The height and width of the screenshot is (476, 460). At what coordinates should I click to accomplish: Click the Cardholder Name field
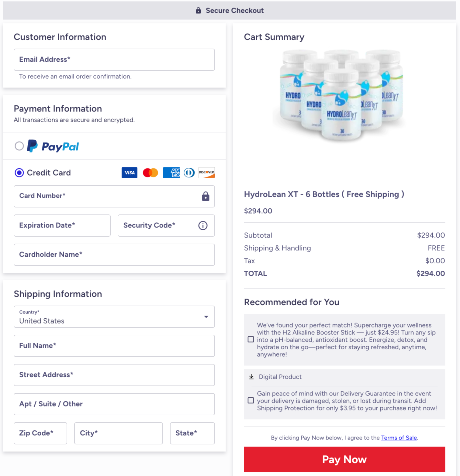[x=114, y=255]
